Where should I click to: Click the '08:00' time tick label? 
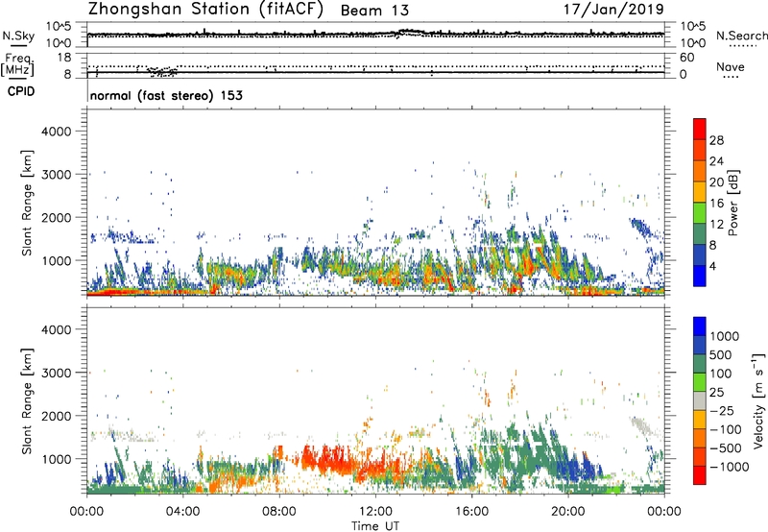point(279,512)
